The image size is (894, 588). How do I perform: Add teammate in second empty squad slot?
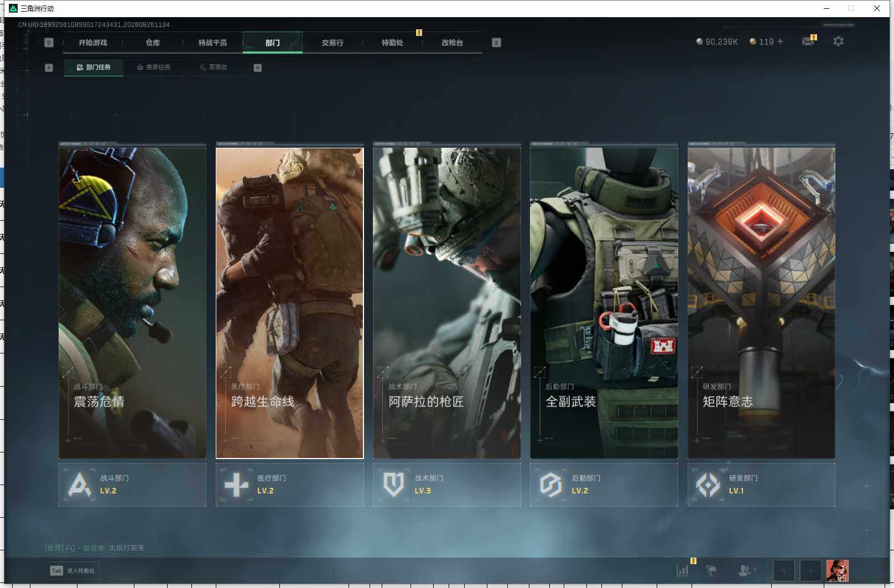(x=810, y=571)
